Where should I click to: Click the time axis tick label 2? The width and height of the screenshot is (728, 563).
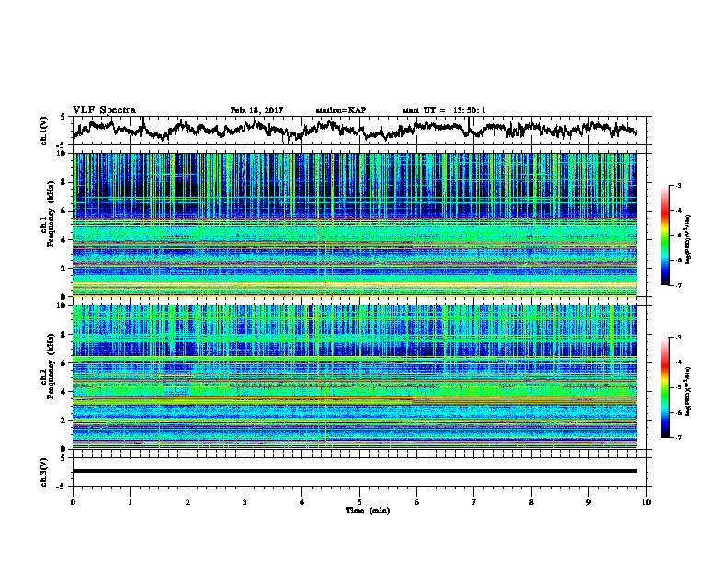188,502
